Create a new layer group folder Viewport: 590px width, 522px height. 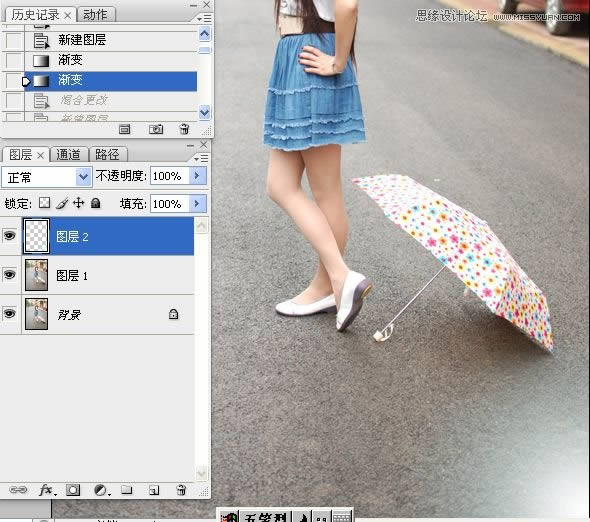point(127,490)
